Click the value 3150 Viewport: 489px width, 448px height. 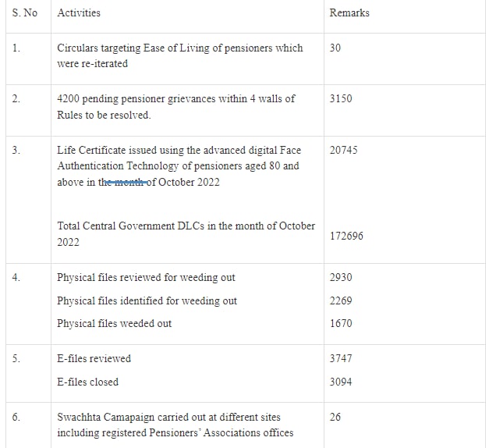point(341,99)
